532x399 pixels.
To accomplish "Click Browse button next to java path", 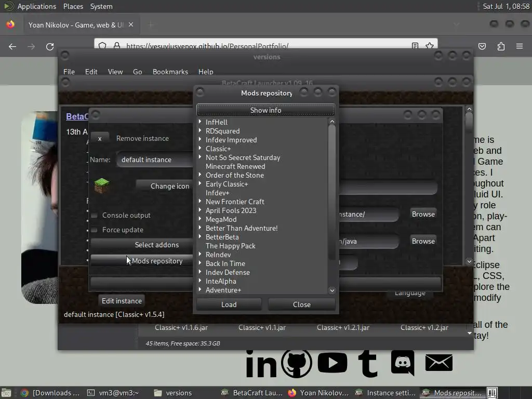I will [423, 241].
